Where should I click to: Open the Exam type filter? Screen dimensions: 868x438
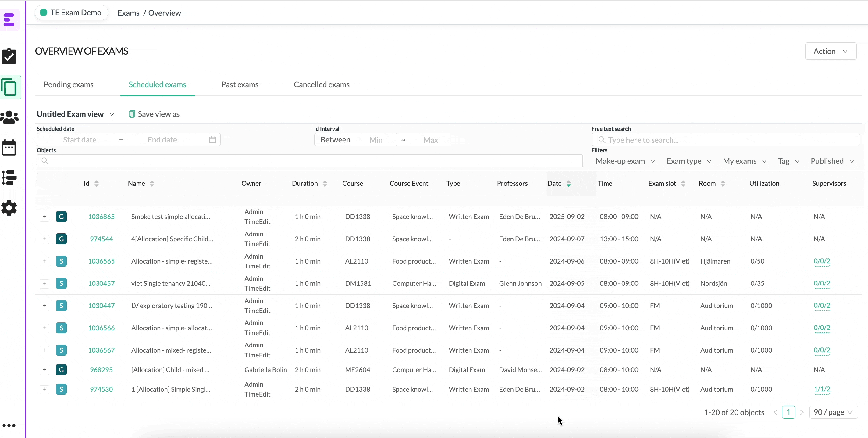click(x=689, y=161)
